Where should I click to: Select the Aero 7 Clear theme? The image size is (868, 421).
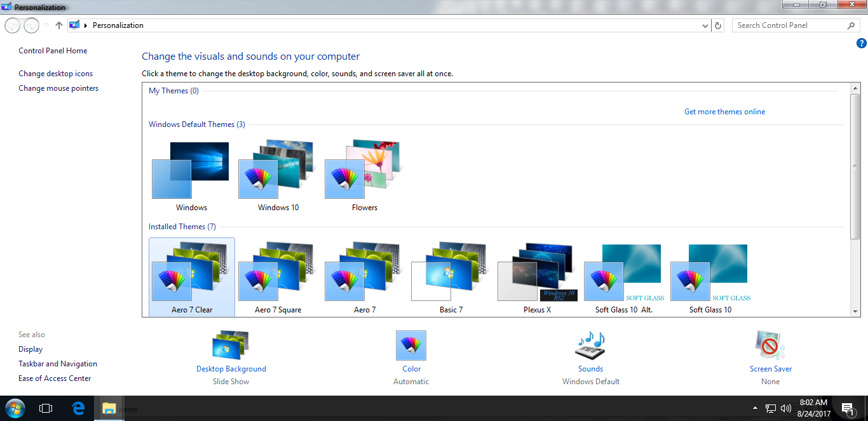(x=192, y=277)
